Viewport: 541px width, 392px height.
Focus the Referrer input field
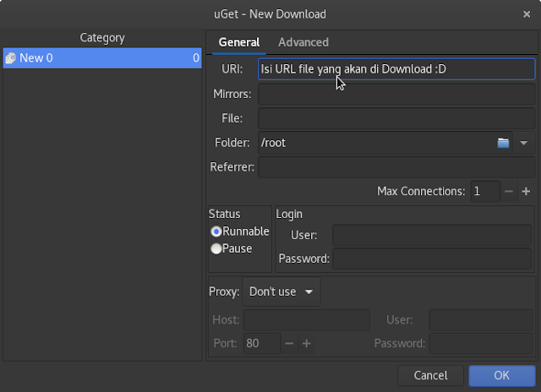click(x=396, y=167)
